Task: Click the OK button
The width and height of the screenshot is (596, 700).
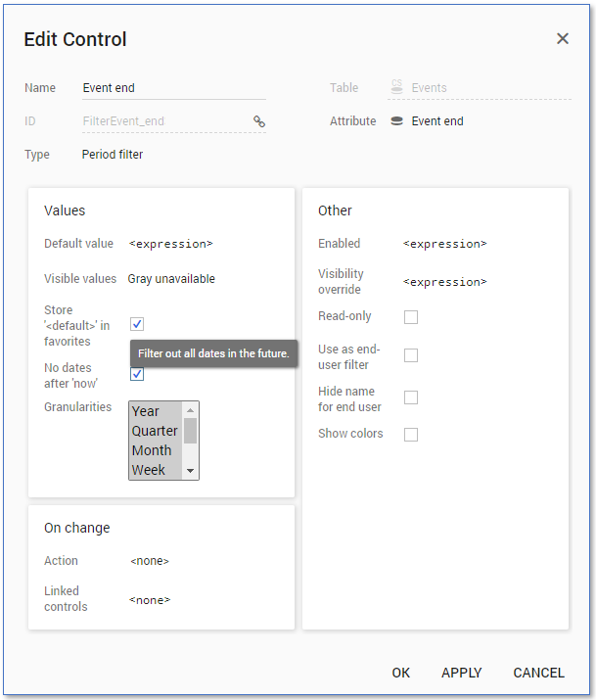Action: click(400, 673)
